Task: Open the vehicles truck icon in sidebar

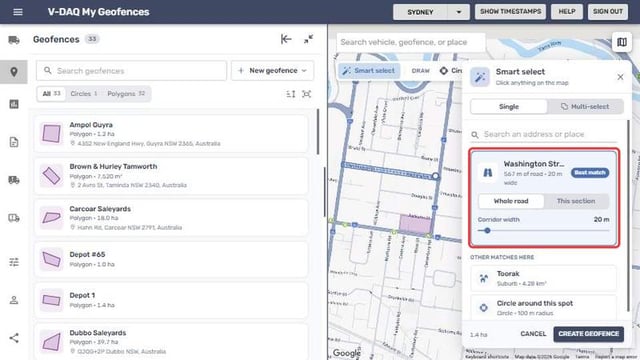Action: [x=14, y=40]
